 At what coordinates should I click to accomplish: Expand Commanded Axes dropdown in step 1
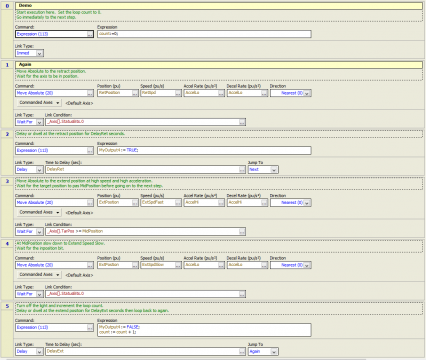(x=39, y=103)
